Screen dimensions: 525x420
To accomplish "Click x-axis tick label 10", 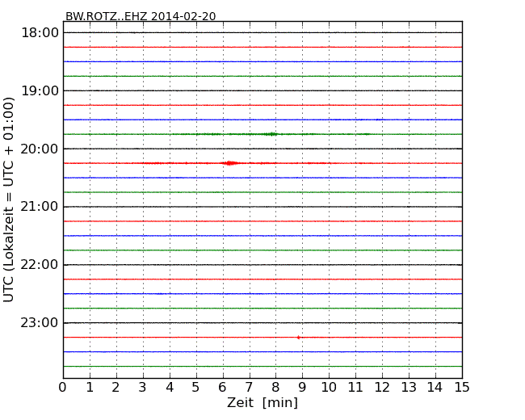I will pyautogui.click(x=329, y=387).
